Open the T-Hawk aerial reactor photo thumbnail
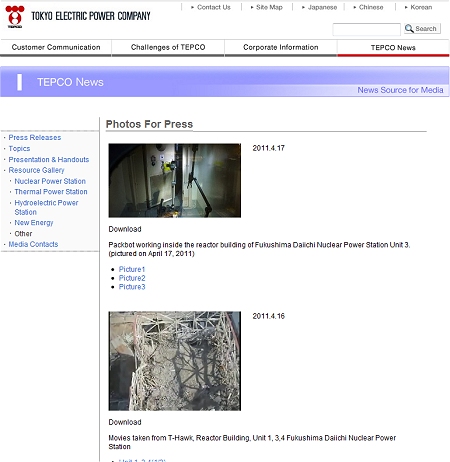The image size is (450, 462). click(x=175, y=361)
